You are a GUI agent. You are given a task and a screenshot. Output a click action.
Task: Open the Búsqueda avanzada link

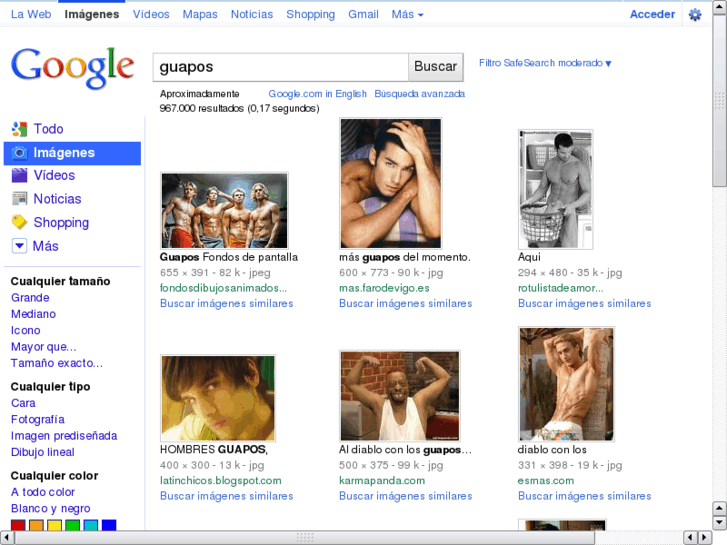[x=420, y=94]
